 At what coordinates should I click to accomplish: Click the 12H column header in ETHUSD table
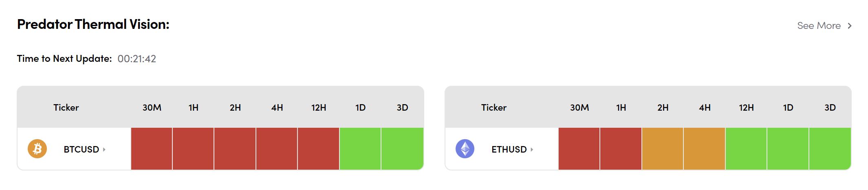(746, 107)
